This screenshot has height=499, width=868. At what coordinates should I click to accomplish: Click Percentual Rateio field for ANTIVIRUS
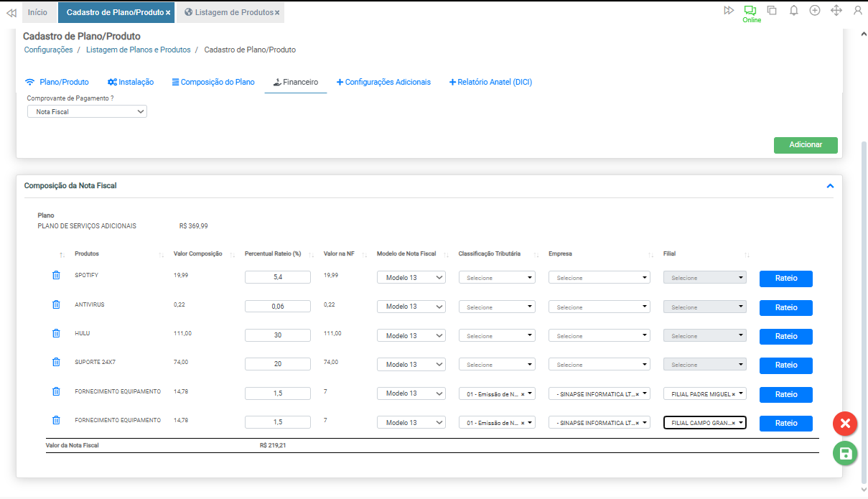point(277,307)
